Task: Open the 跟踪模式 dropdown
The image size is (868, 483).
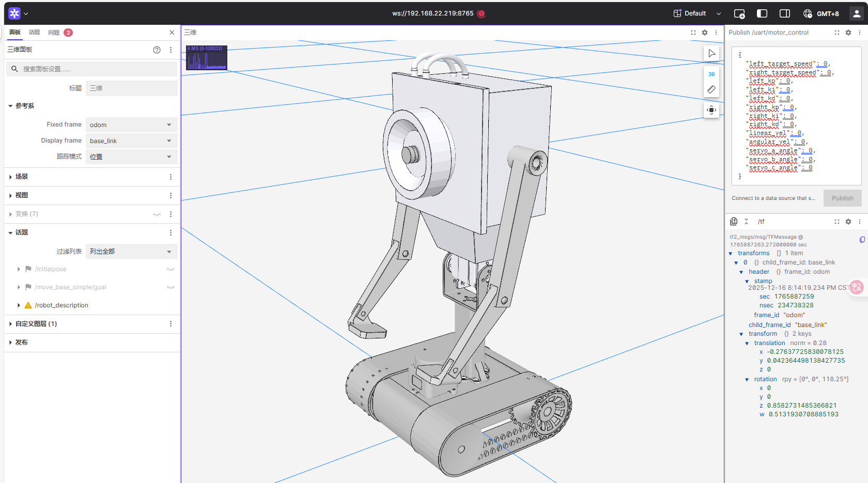Action: point(132,157)
